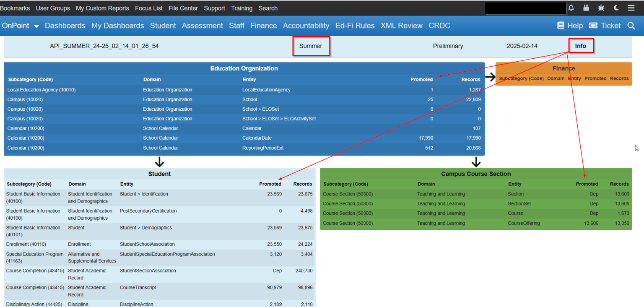Click the Help book icon
Viewport: 644px width, 307px height.
[x=561, y=25]
